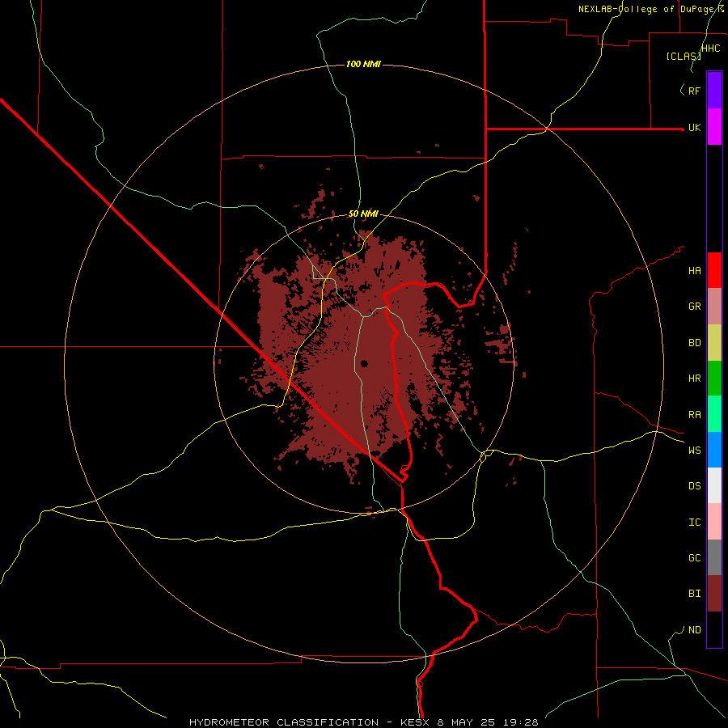The width and height of the screenshot is (728, 728).
Task: Click the 'GC' legend label
Action: point(695,557)
